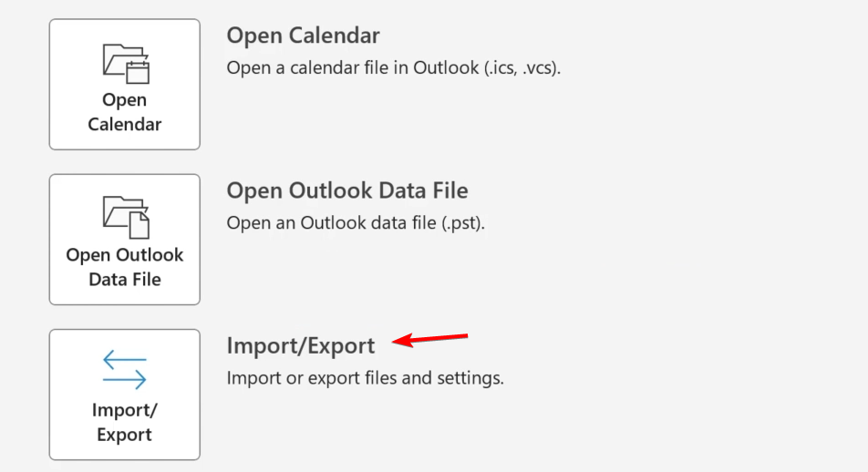Click the description mentioning .pst file
The height and width of the screenshot is (472, 868).
pos(356,223)
